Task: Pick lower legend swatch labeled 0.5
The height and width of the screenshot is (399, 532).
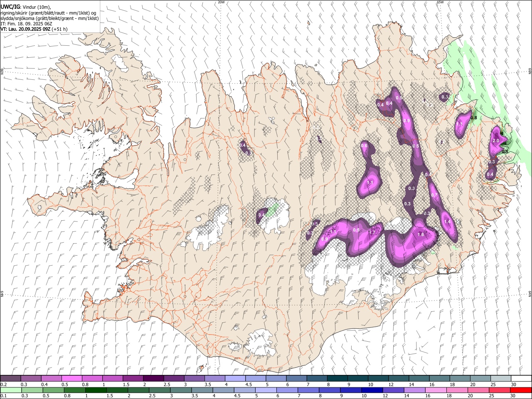Action: click(x=53, y=390)
